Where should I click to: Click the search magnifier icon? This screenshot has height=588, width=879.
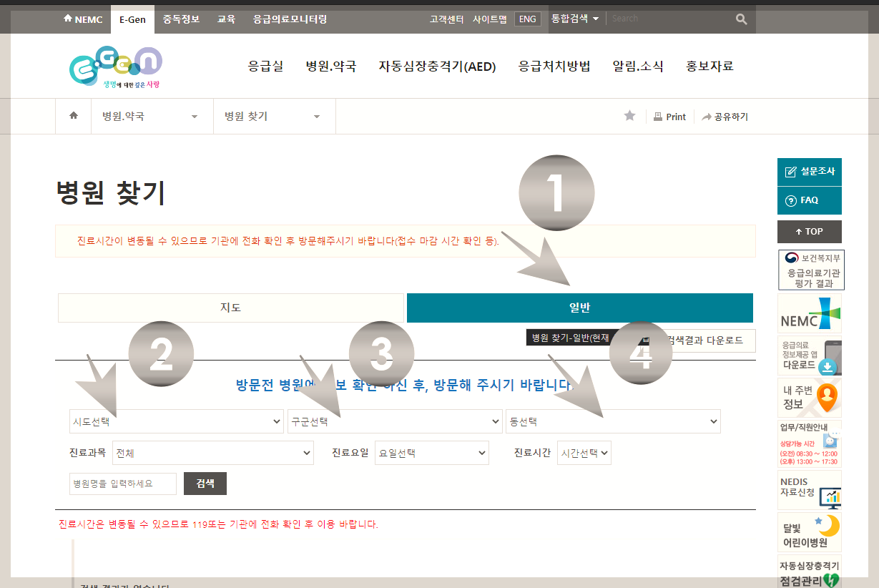click(741, 19)
